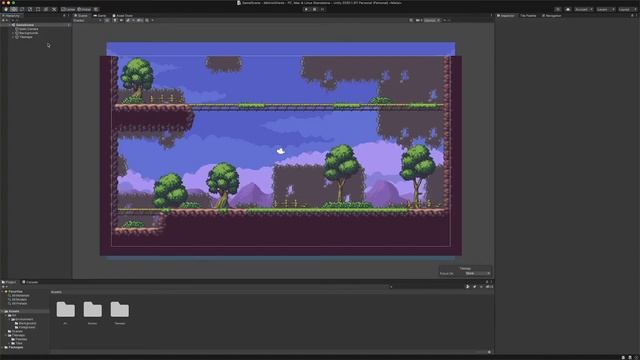
Task: Open the Tilemap Focus On dropdown
Action: 478,273
